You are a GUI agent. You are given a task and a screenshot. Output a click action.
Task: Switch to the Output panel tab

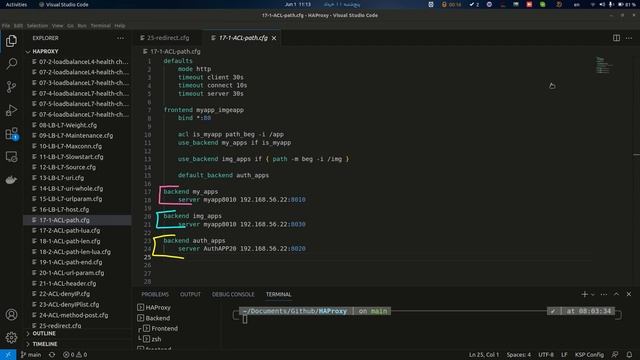coord(190,294)
